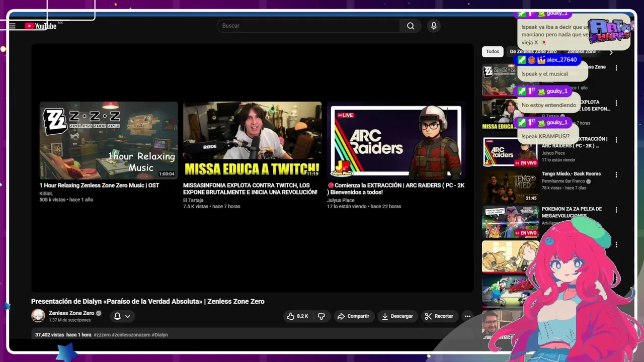Dislike the video with thumbs-down
This screenshot has width=644, height=362.
tap(321, 316)
